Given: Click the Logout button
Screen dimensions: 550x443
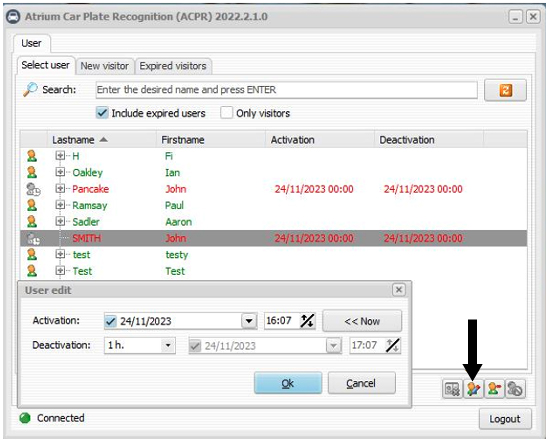Looking at the screenshot, I should pos(505,419).
